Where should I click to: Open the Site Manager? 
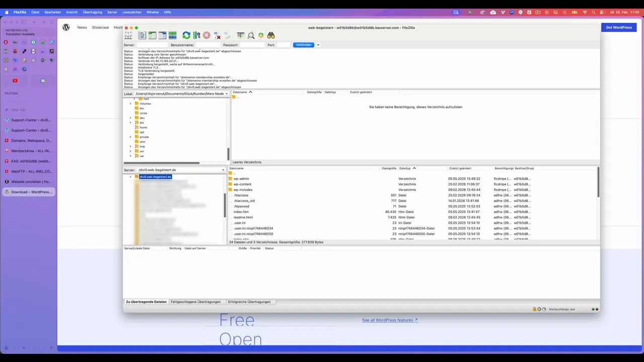tap(128, 35)
